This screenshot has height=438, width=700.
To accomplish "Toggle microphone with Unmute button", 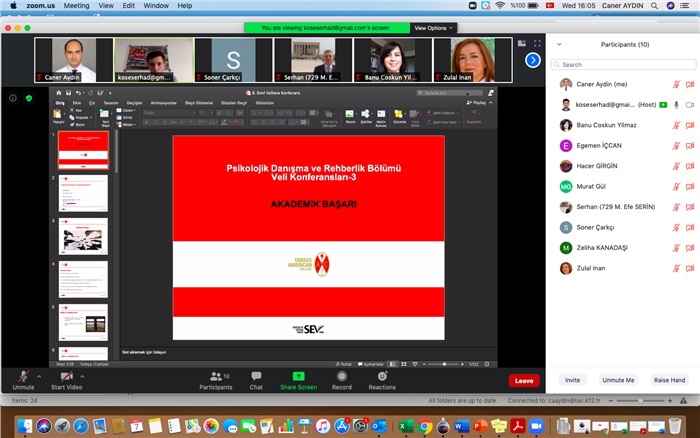I will click(x=23, y=380).
